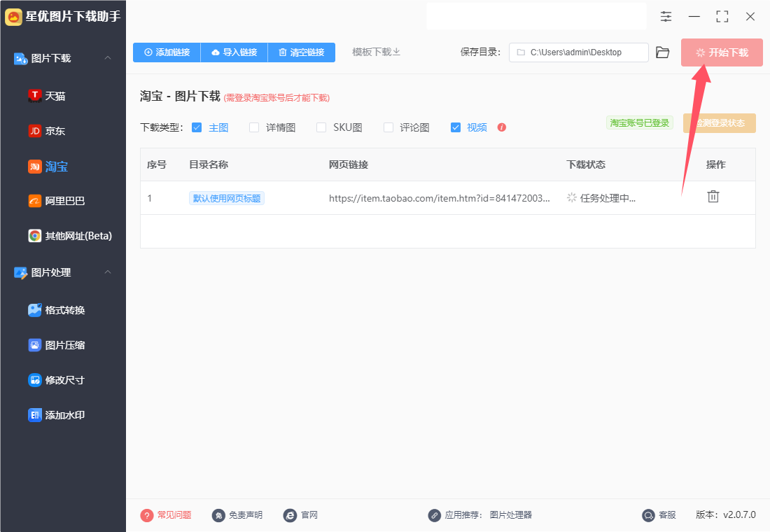Click the 淘宝账号已登录 status badge
This screenshot has width=770, height=532.
click(x=639, y=122)
